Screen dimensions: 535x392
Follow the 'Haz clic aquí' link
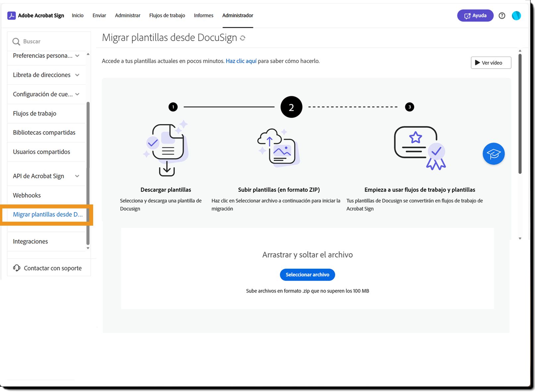click(241, 61)
